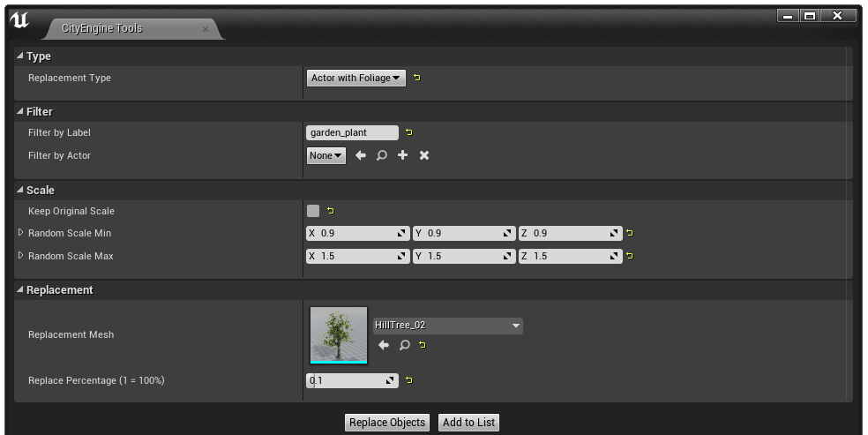This screenshot has width=868, height=435.
Task: Click the Filter by Label text
Action: tap(59, 133)
